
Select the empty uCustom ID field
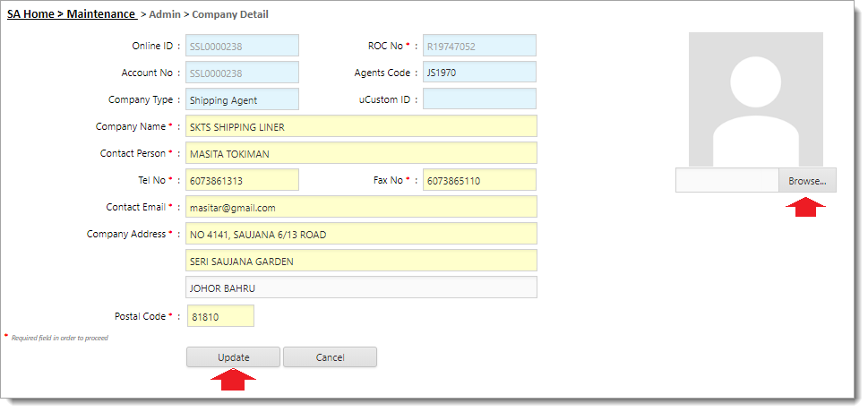pos(479,99)
